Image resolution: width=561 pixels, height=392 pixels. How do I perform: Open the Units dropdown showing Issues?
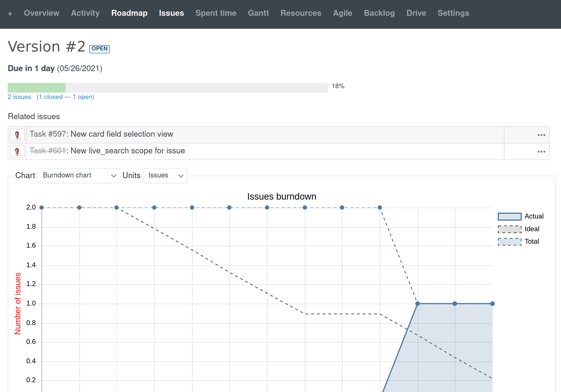pos(165,176)
